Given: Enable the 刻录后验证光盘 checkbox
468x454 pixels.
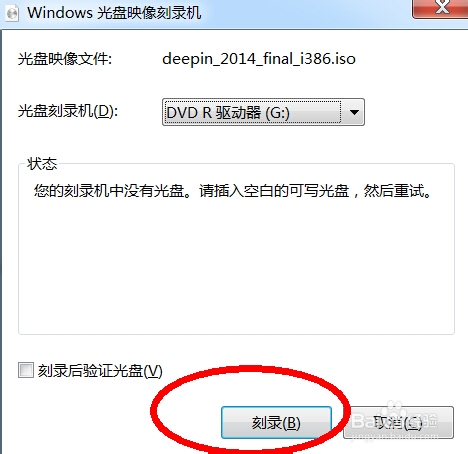Looking at the screenshot, I should (26, 370).
